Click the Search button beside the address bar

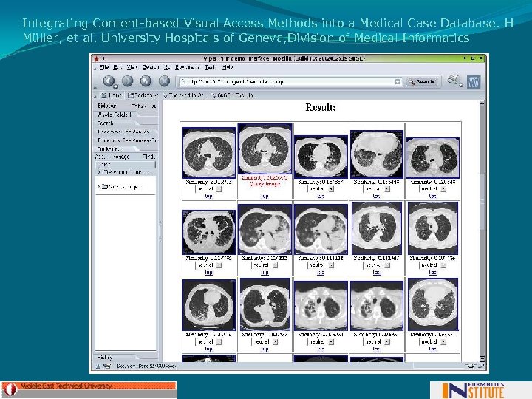tap(422, 82)
